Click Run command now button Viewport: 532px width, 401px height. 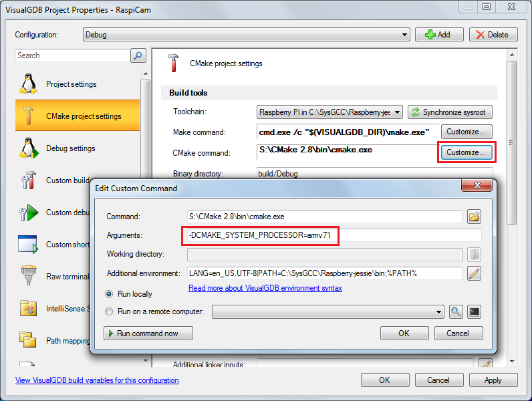[x=148, y=333]
